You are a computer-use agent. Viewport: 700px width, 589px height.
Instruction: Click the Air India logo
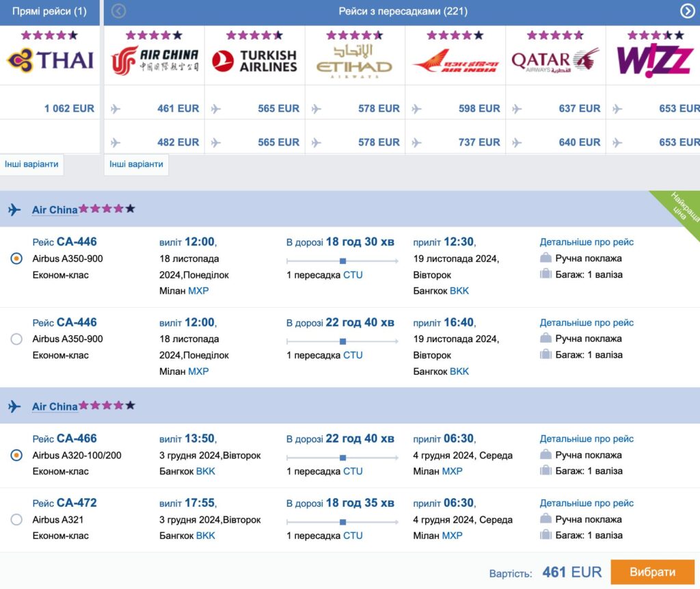pos(455,61)
